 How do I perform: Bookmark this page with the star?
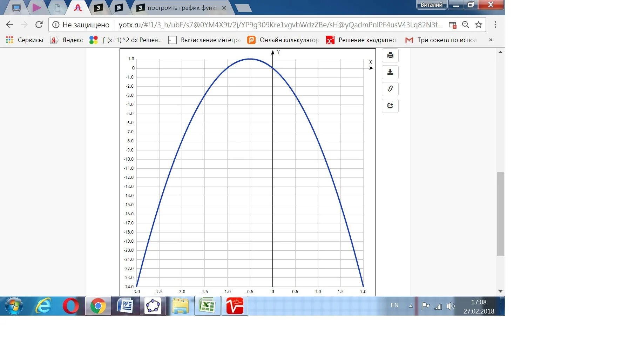click(479, 25)
